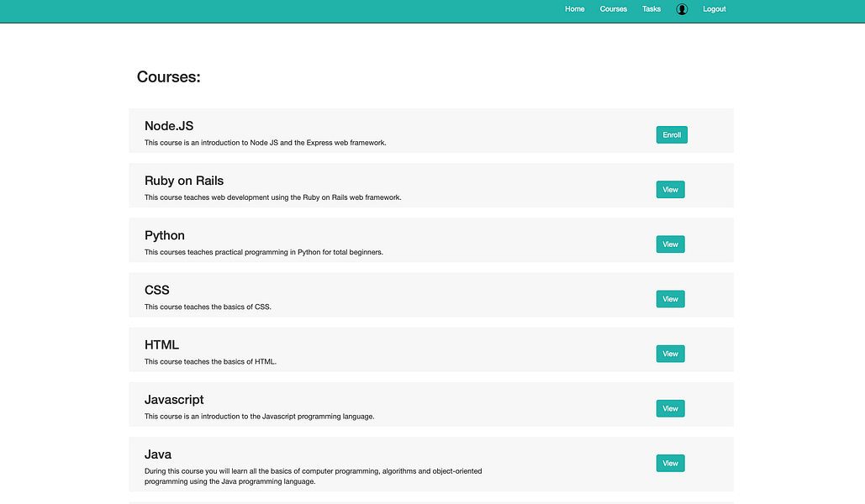Click the Javascript programming language description
The image size is (865, 504).
pyautogui.click(x=259, y=417)
